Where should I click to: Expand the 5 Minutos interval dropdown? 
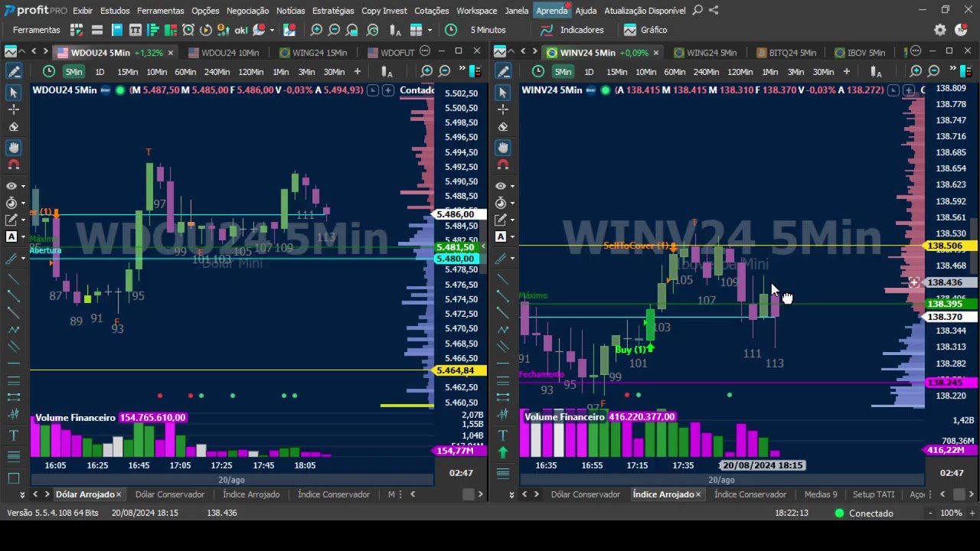(487, 30)
